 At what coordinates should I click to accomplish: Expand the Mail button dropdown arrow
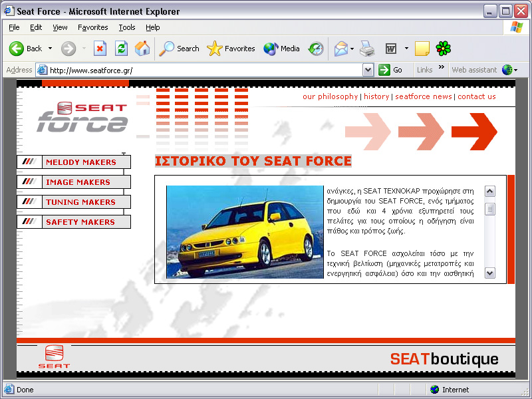[352, 49]
